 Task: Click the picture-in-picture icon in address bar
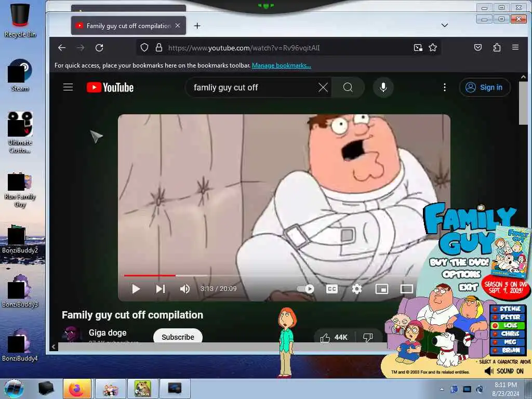click(418, 47)
